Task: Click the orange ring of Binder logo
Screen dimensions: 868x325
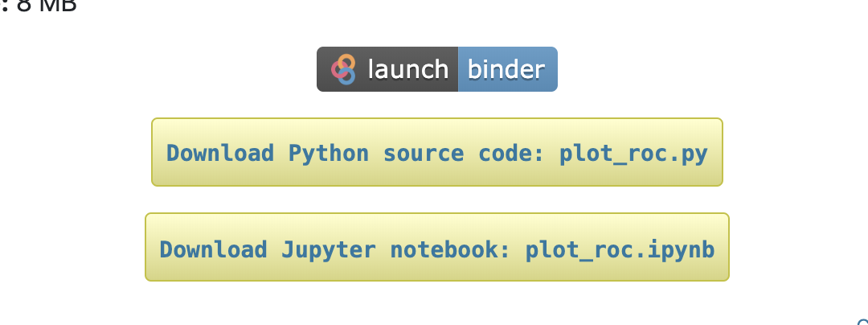Action: pyautogui.click(x=346, y=62)
